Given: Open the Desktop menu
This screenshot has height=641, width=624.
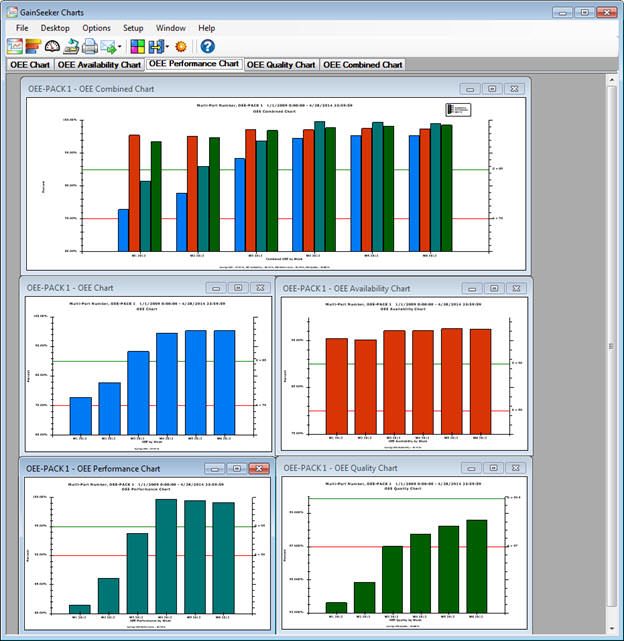Looking at the screenshot, I should [56, 28].
